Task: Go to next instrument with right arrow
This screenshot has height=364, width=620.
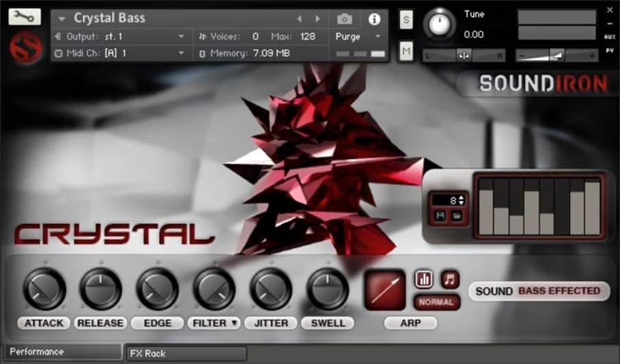Action: (318, 19)
